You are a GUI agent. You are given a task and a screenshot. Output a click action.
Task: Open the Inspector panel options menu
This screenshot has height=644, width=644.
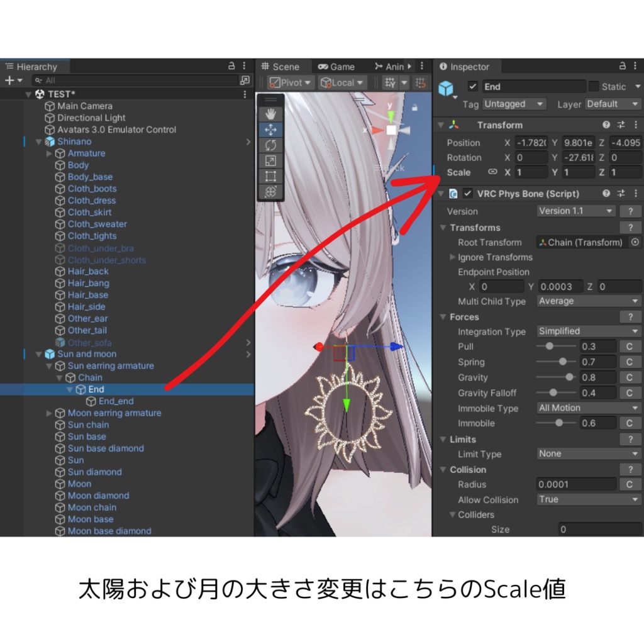[x=635, y=65]
